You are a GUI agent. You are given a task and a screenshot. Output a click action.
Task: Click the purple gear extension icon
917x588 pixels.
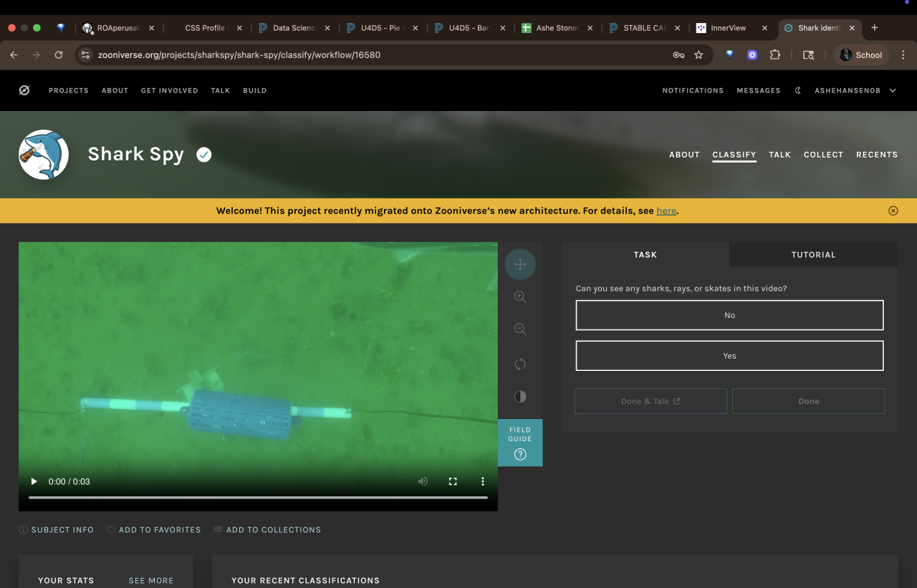point(752,55)
